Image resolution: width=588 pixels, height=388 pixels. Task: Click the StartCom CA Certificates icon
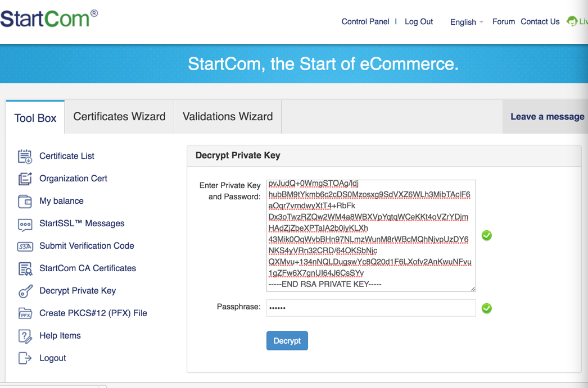pos(25,269)
